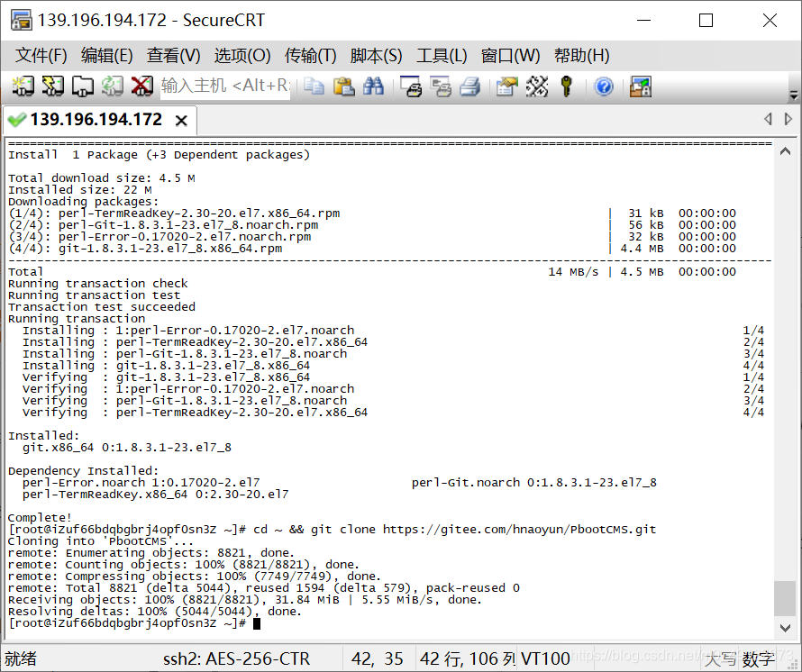This screenshot has height=672, width=802.
Task: Click status bar 'ssh2: AES-256-CTR' text
Action: (236, 658)
